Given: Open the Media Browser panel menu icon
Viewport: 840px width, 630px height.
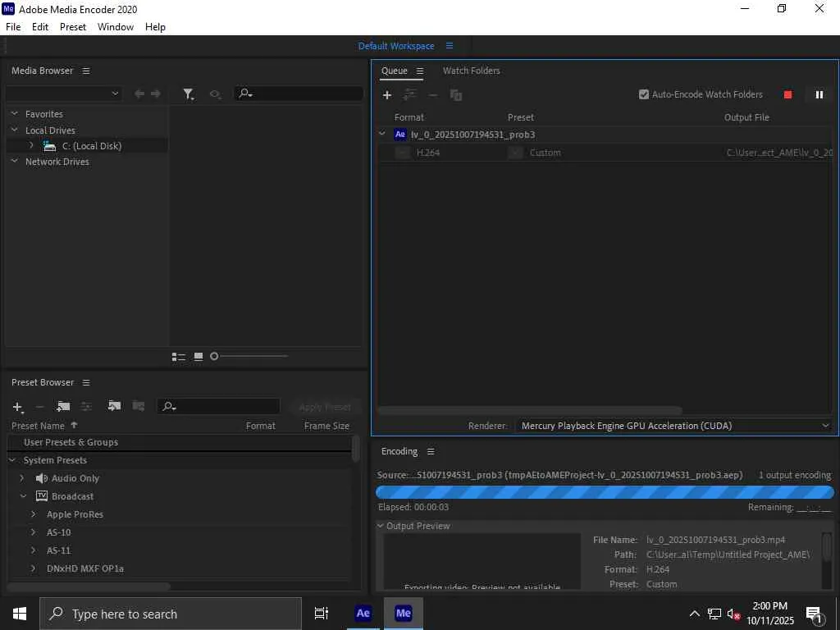Looking at the screenshot, I should coord(86,71).
